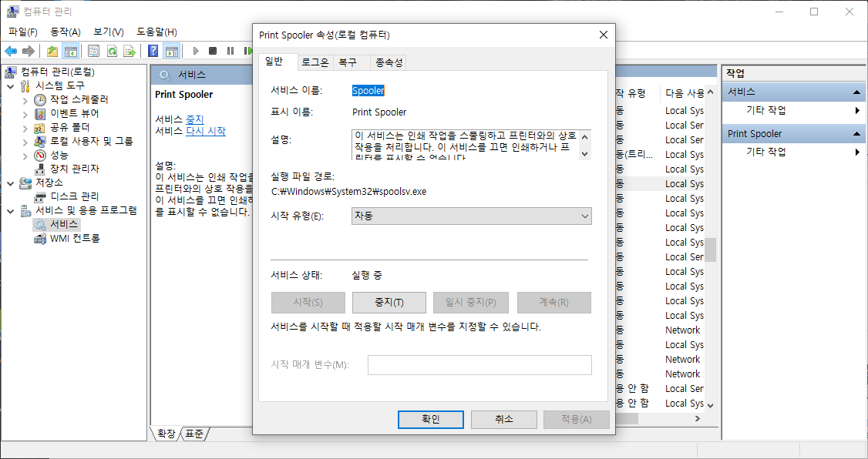Toggle the Show/Hide Action Pane icon
The image size is (868, 459).
(172, 52)
